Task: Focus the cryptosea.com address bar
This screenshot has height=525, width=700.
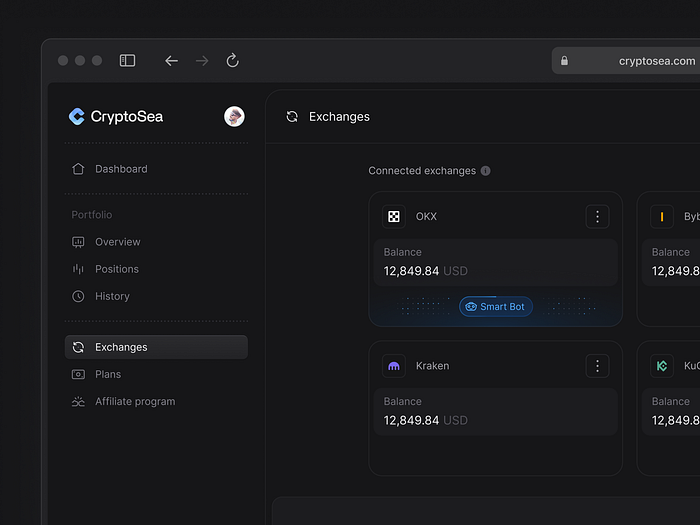Action: click(x=626, y=61)
